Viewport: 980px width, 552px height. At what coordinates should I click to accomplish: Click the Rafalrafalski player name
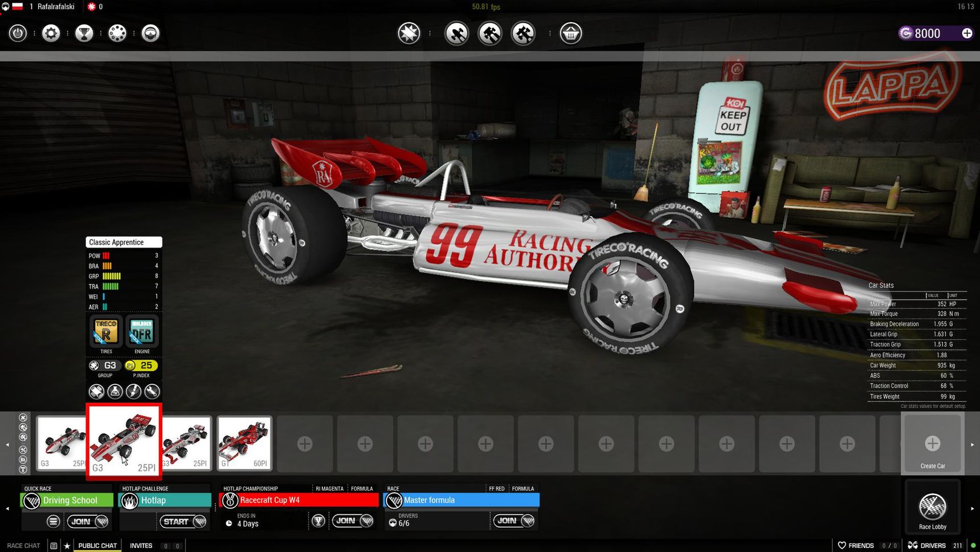point(56,7)
